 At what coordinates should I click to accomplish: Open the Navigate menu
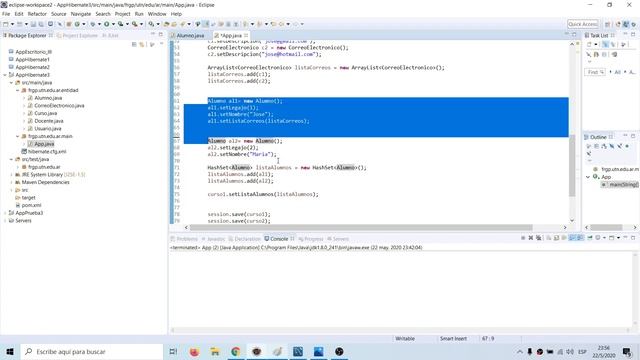pyautogui.click(x=81, y=14)
